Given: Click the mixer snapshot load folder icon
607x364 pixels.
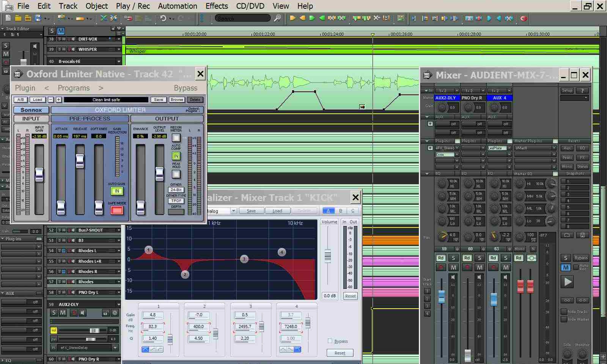Looking at the screenshot, I should 567,235.
